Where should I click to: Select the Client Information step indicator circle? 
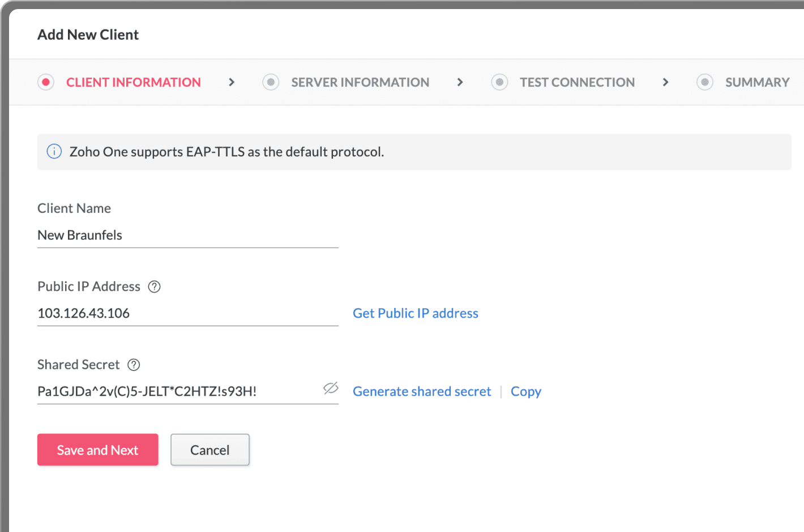46,82
